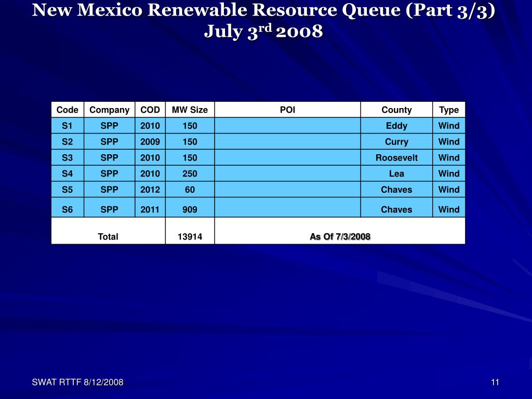Select the S5 code cell
532x399 pixels.
[68, 189]
